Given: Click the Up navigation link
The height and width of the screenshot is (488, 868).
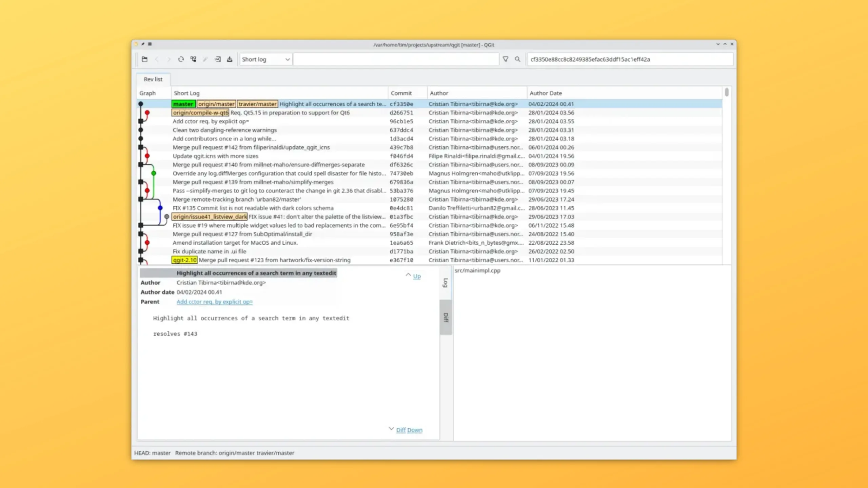Looking at the screenshot, I should tap(417, 276).
